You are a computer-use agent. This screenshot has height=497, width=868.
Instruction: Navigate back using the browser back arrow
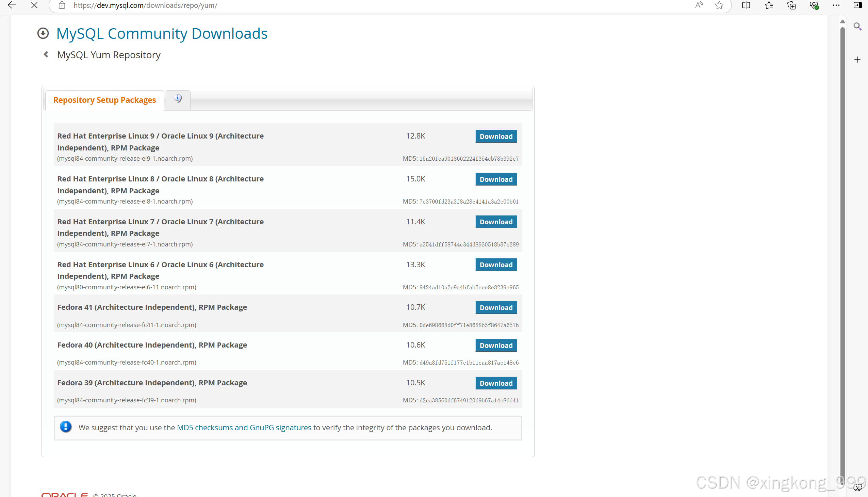tap(12, 5)
